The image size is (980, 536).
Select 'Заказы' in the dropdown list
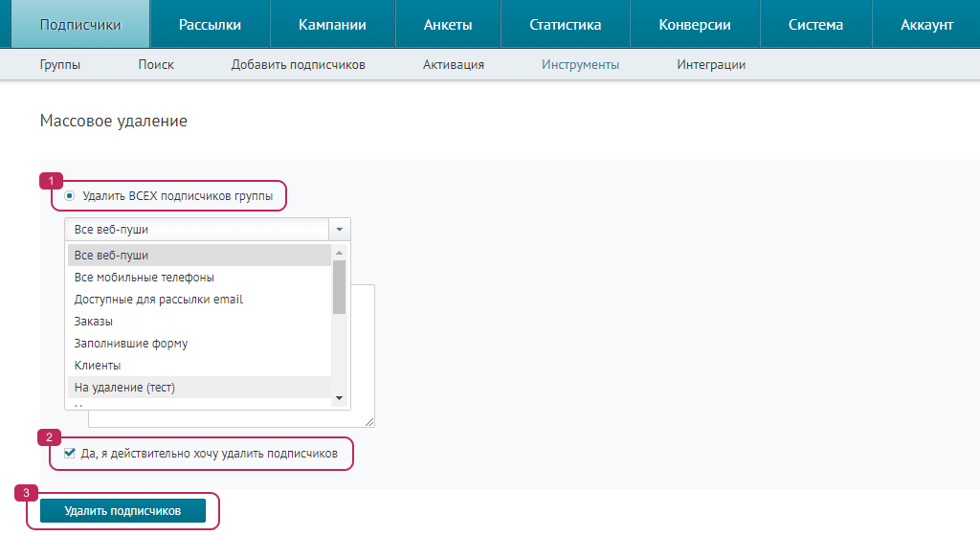(94, 322)
